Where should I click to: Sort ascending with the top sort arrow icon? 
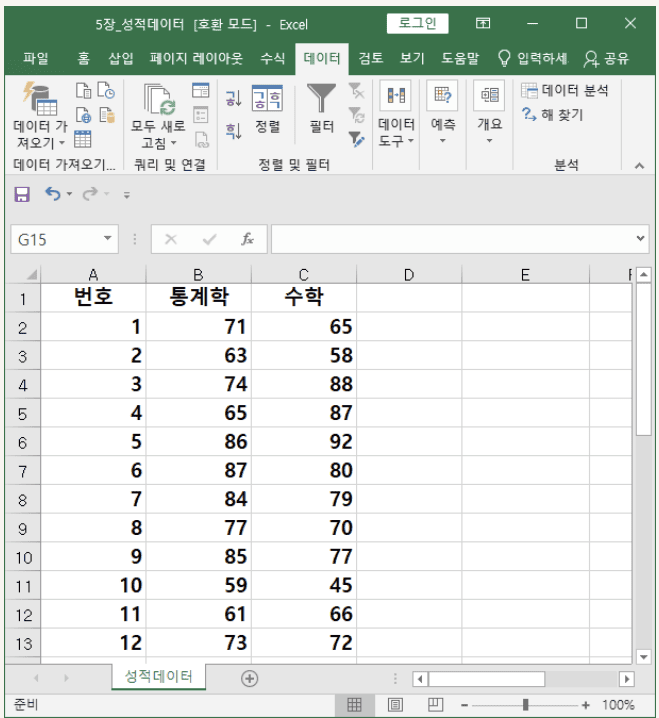click(233, 98)
